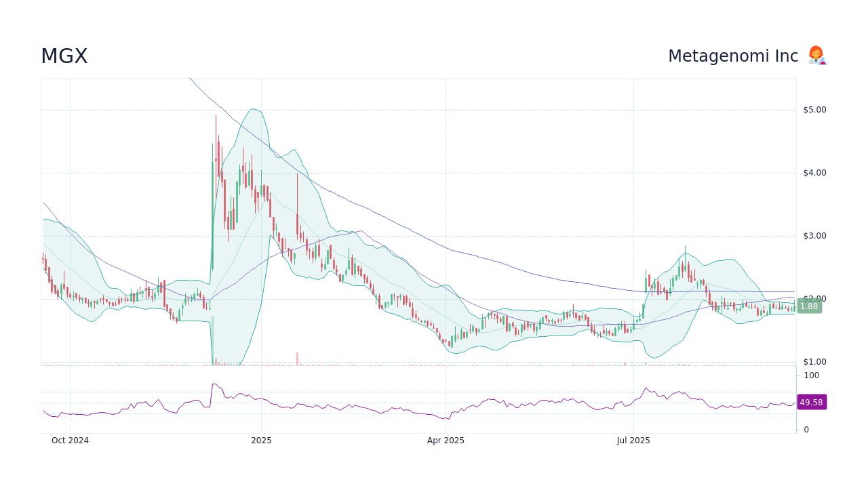Select the Jul 2025 axis label
The height and width of the screenshot is (488, 868).
click(x=633, y=440)
